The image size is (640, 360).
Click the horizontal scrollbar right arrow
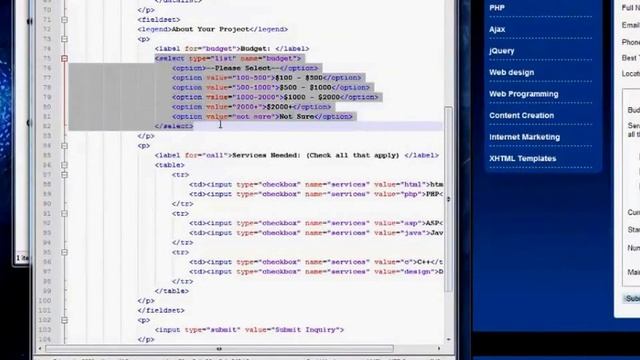click(x=439, y=349)
